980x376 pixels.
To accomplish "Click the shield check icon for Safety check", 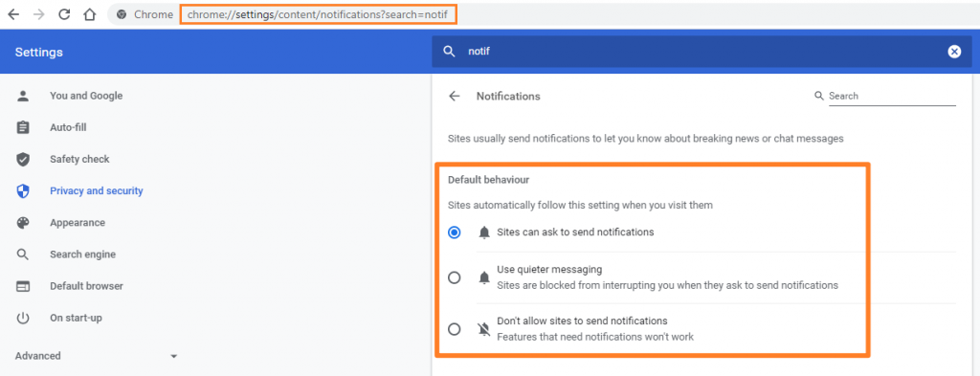I will pos(23,159).
